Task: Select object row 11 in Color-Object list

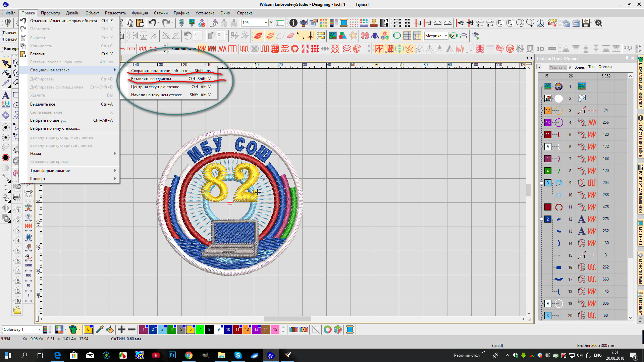Action: [570, 207]
